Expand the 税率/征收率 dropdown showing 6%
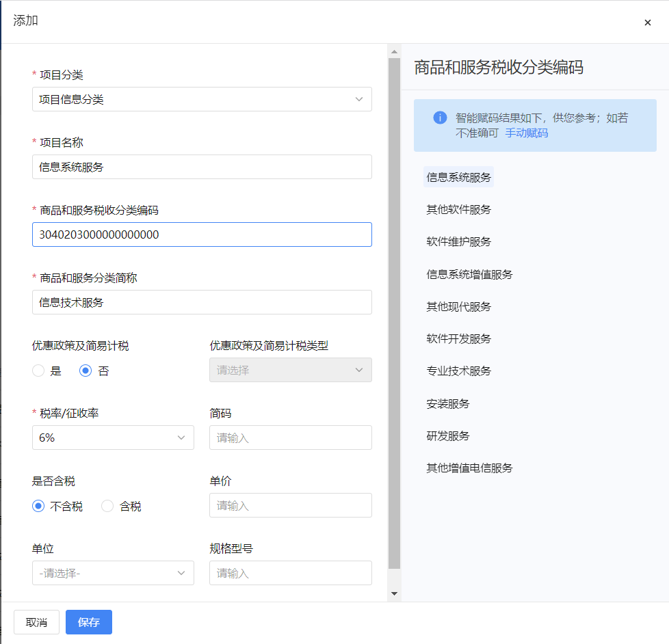 (113, 438)
